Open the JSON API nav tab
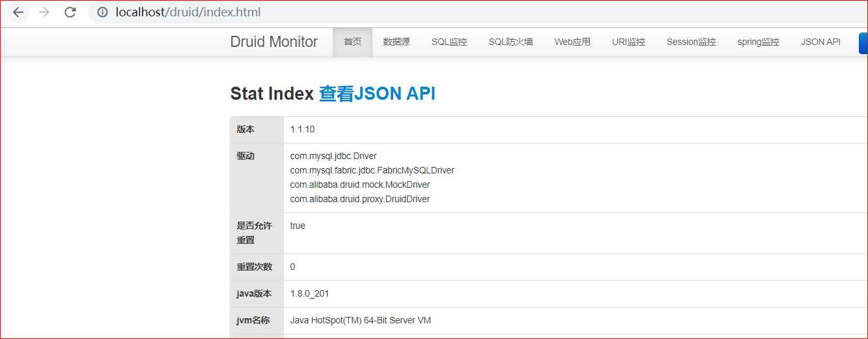The height and width of the screenshot is (339, 868). (x=820, y=42)
